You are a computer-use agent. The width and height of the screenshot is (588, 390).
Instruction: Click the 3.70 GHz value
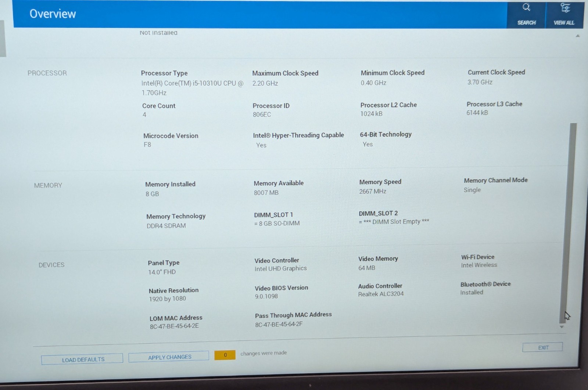[480, 82]
